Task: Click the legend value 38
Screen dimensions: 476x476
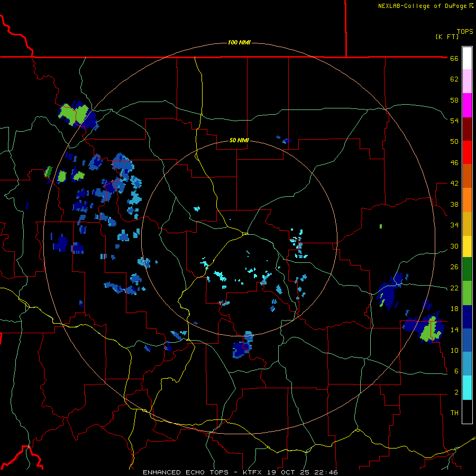Action: pos(454,204)
